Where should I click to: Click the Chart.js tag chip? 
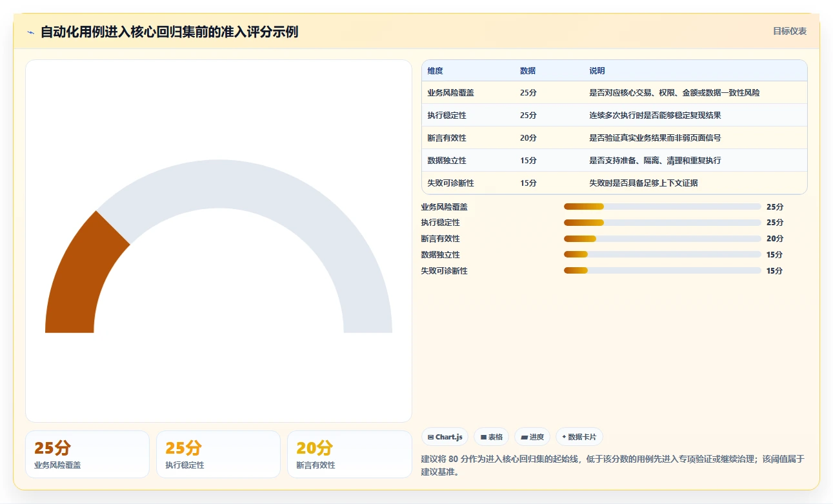click(x=445, y=437)
